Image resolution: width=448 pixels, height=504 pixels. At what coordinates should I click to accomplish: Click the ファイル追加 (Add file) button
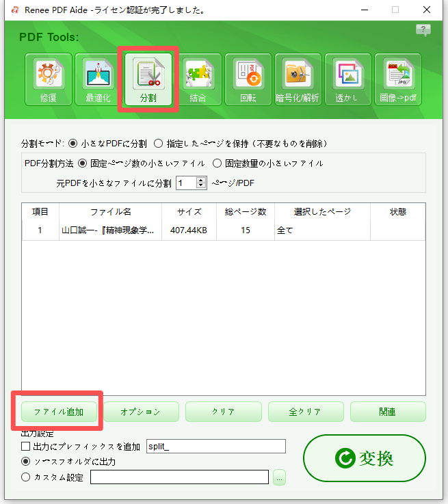point(59,412)
